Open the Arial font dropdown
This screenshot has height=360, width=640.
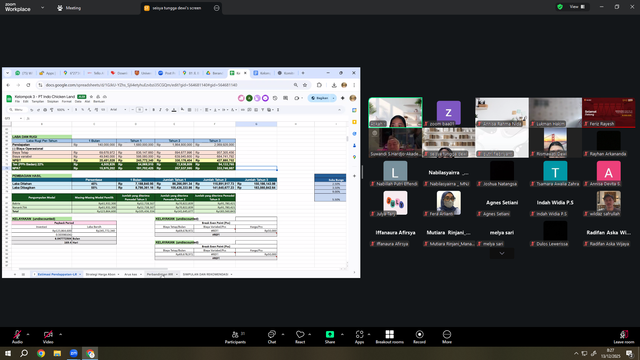click(118, 110)
